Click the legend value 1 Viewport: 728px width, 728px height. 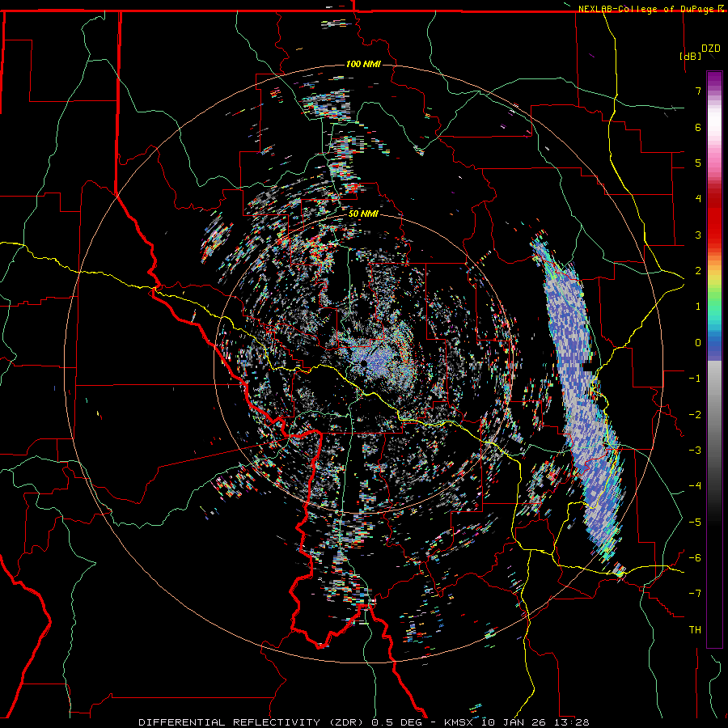[698, 307]
